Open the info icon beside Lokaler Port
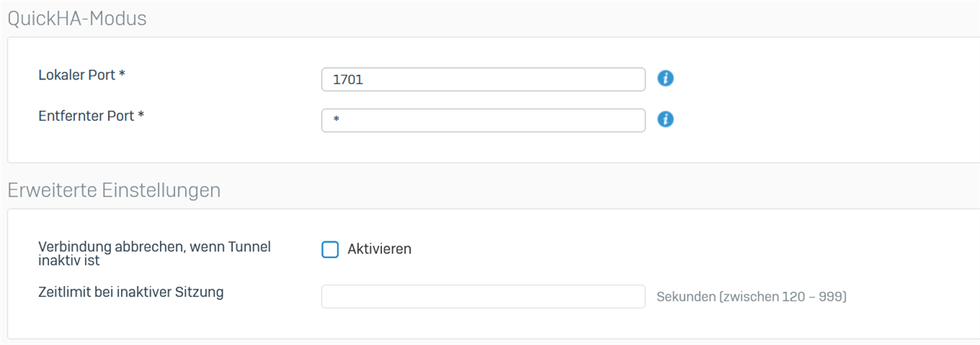This screenshot has width=980, height=345. pos(666,79)
